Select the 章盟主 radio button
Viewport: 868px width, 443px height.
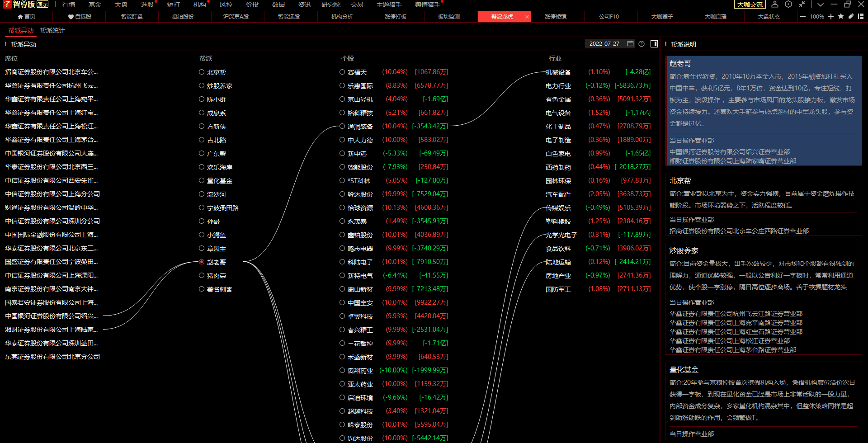pyautogui.click(x=202, y=248)
